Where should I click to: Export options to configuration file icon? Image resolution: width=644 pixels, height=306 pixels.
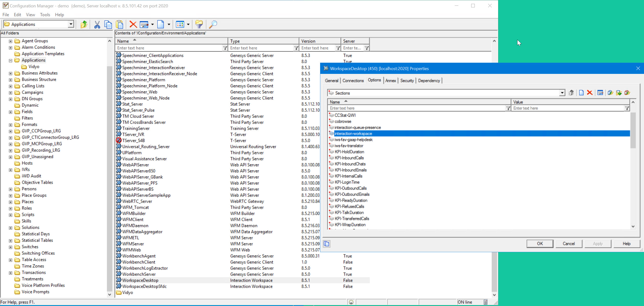tap(619, 93)
